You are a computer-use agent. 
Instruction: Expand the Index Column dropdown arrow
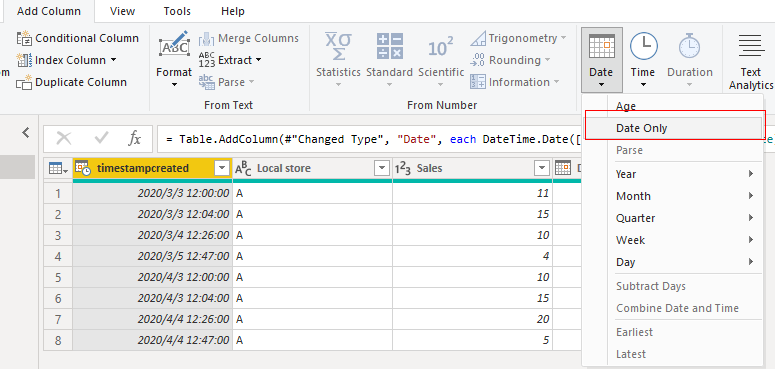click(x=113, y=60)
